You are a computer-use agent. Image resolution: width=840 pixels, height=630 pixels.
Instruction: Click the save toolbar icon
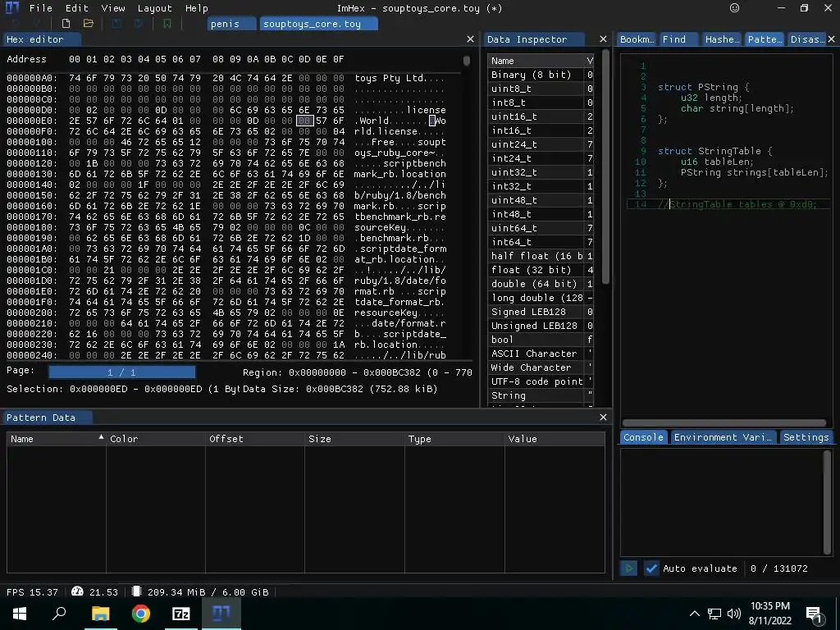116,24
